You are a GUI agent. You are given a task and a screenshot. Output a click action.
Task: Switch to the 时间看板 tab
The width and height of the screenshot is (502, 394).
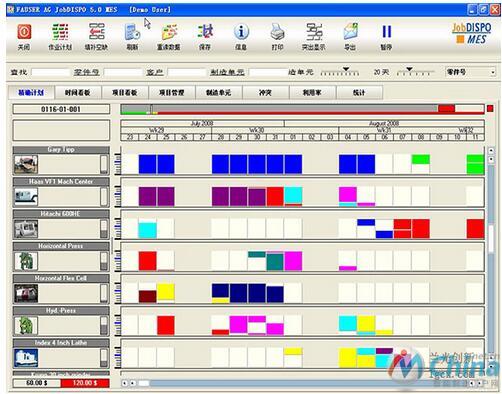78,92
